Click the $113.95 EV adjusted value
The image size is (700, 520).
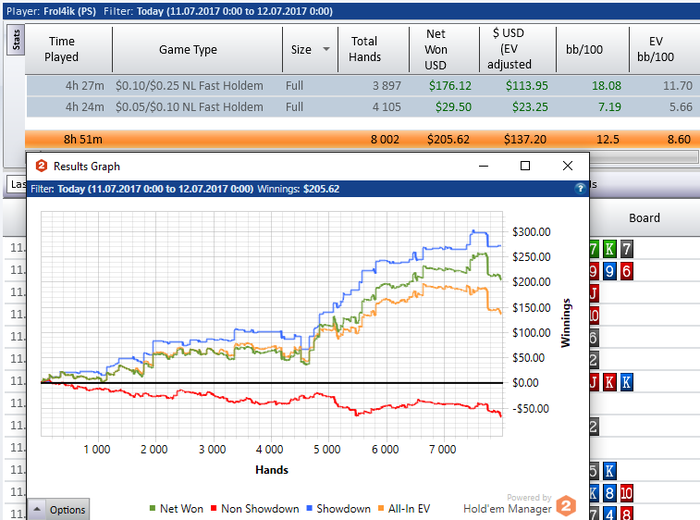click(x=527, y=86)
